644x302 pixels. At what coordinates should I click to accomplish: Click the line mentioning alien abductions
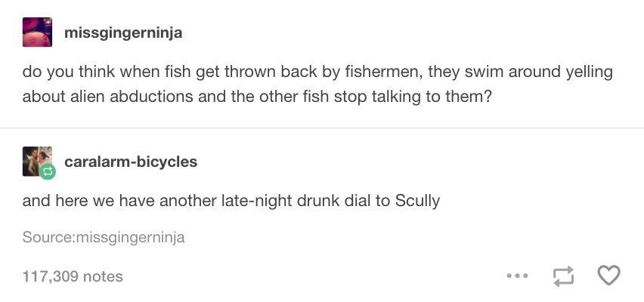(x=257, y=98)
